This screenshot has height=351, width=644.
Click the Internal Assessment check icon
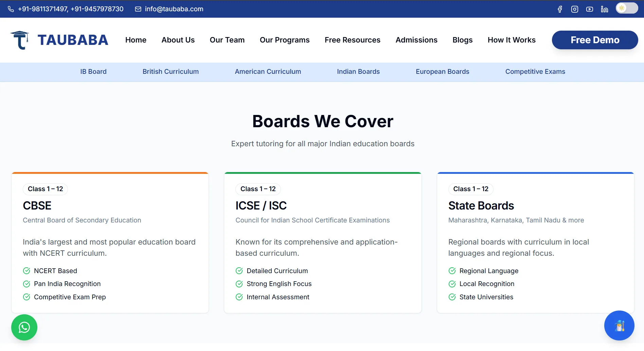tap(239, 297)
